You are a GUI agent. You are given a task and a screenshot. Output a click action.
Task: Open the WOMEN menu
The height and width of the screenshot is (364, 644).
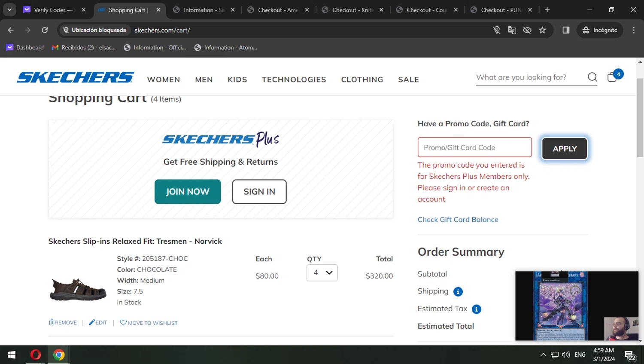click(x=164, y=80)
